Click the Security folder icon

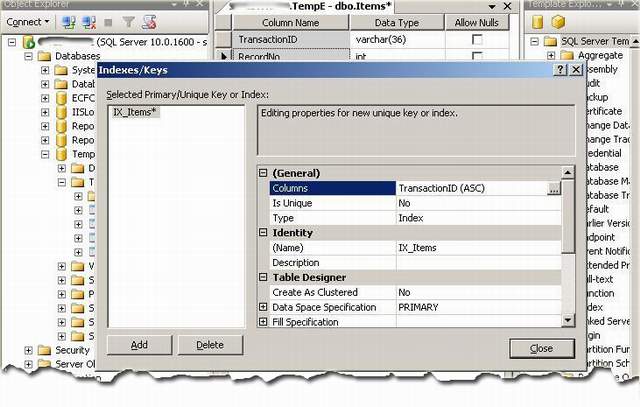tap(44, 350)
